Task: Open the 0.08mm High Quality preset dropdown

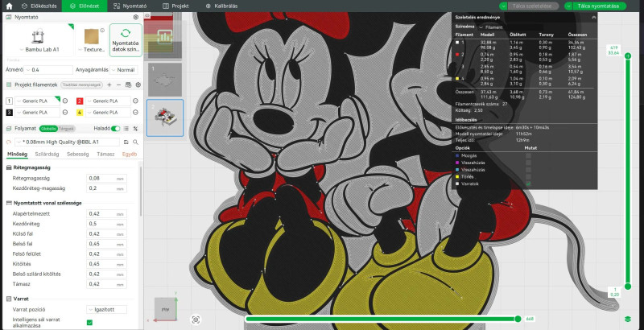Action: click(67, 142)
